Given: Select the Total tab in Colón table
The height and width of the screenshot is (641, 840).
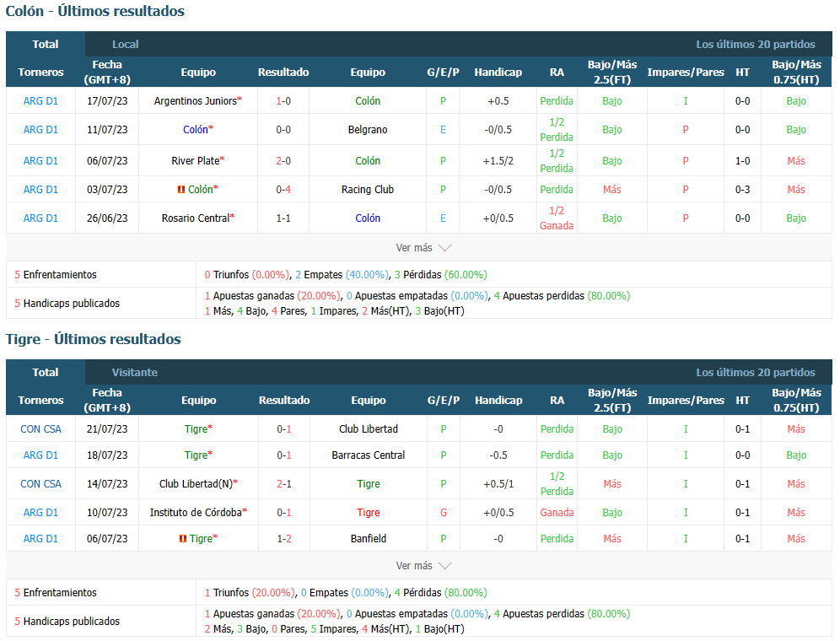Looking at the screenshot, I should [x=46, y=44].
